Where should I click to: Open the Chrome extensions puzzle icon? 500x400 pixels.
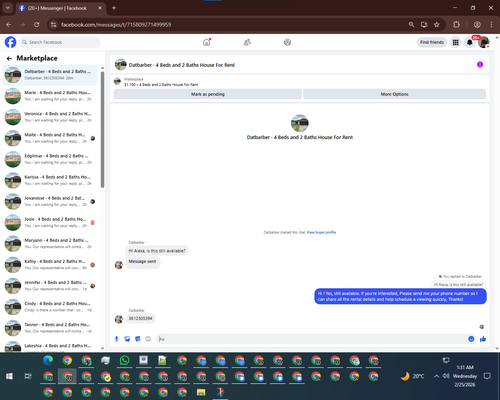[x=456, y=25]
